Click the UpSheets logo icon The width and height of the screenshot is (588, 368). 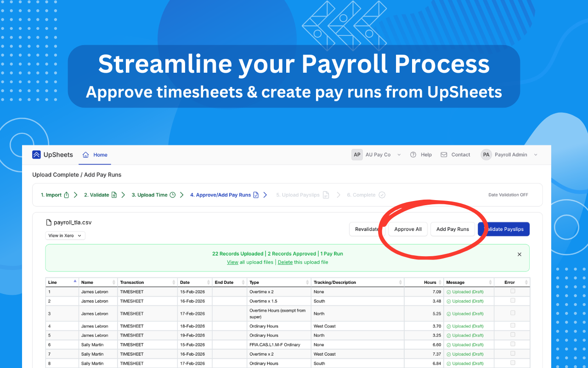pos(36,155)
